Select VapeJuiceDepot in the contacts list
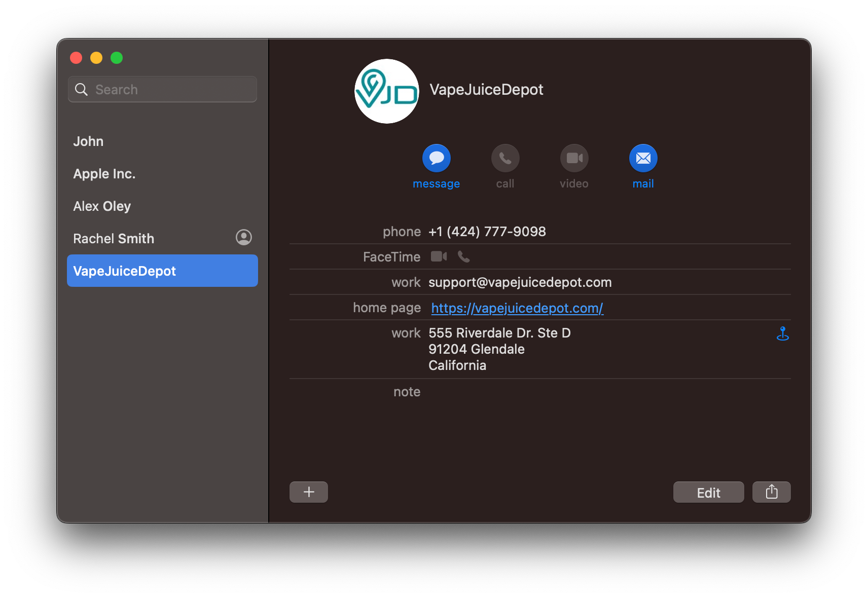 [162, 271]
